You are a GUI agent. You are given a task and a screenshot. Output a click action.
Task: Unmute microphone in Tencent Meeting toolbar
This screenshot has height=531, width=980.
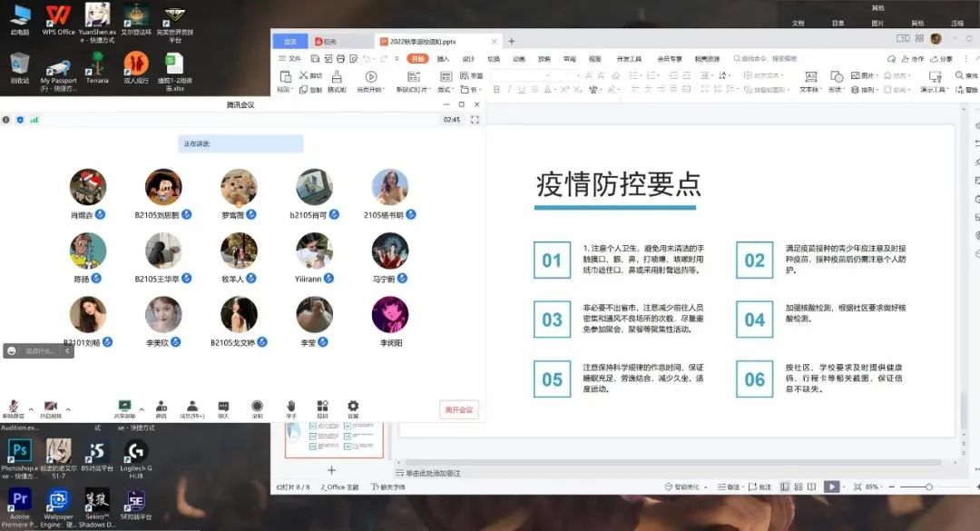[x=14, y=407]
